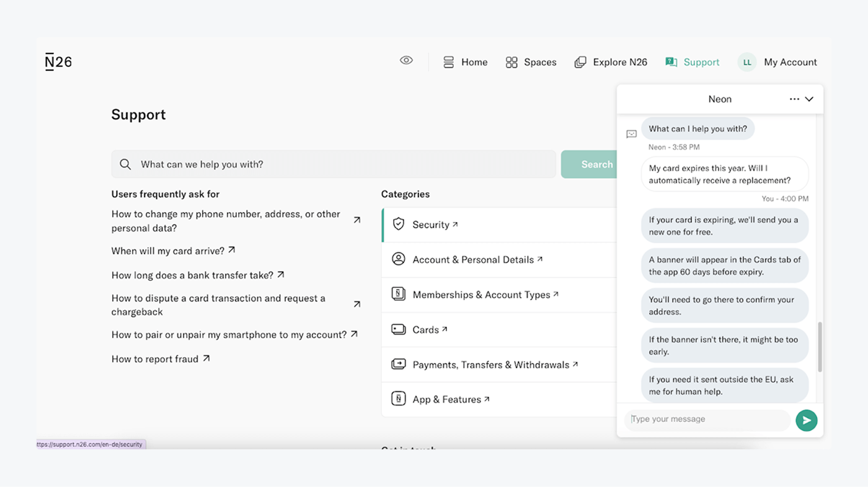Click arrow icon next to 'When will my card arrive?'
868x487 pixels.
coord(232,250)
